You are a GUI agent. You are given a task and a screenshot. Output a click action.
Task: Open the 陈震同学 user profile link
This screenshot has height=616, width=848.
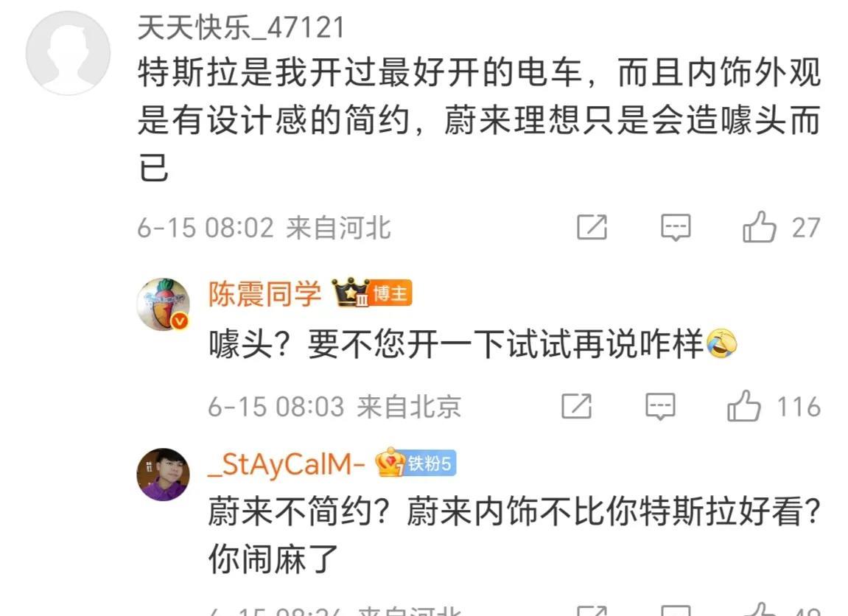pyautogui.click(x=265, y=294)
